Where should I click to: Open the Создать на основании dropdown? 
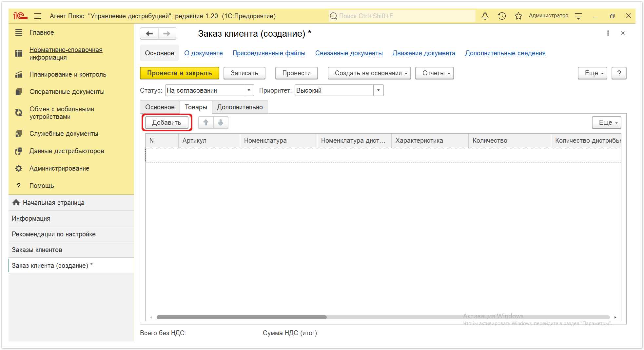[x=369, y=73]
